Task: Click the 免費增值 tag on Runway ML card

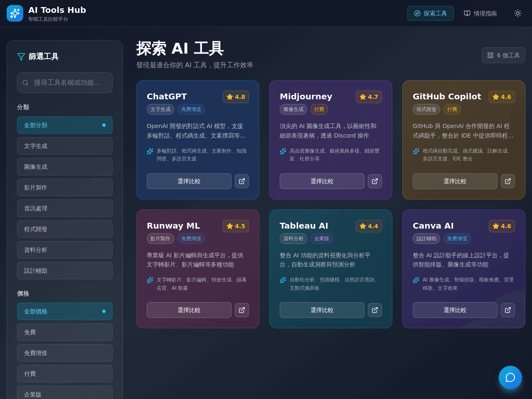Action: tap(191, 239)
